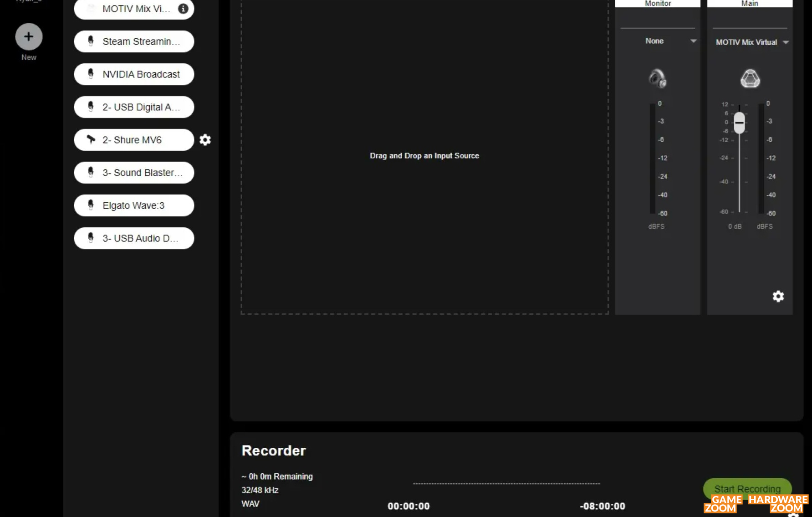Select the 2- USB Digital Audio source
Image resolution: width=812 pixels, height=517 pixels.
[134, 107]
